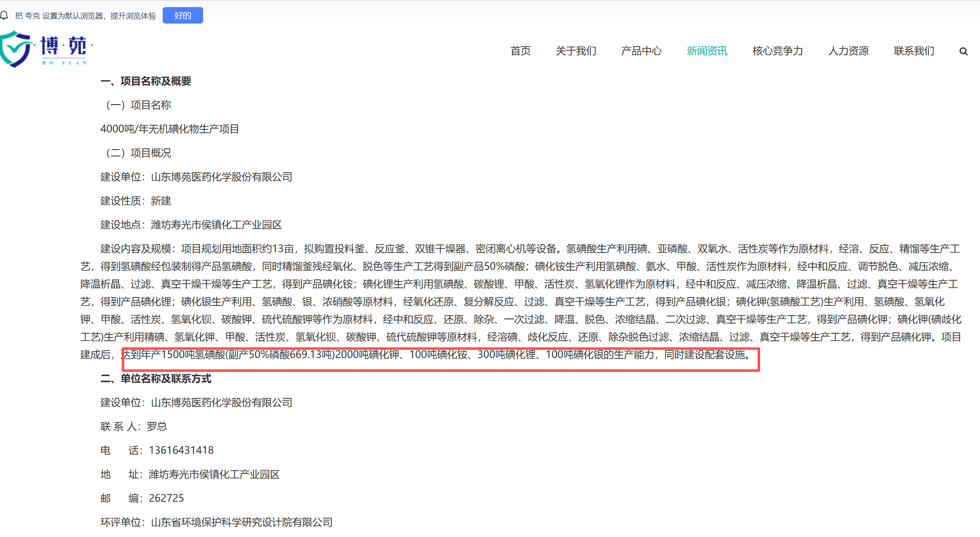The height and width of the screenshot is (537, 980).
Task: Click the search magnifier icon in navigation
Action: point(963,51)
